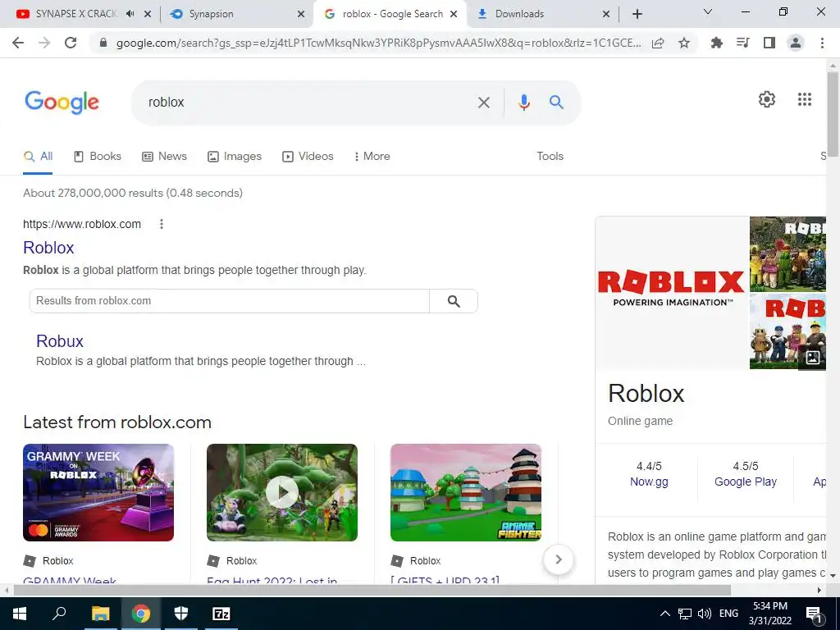Open the Google Play rating link

(x=745, y=482)
